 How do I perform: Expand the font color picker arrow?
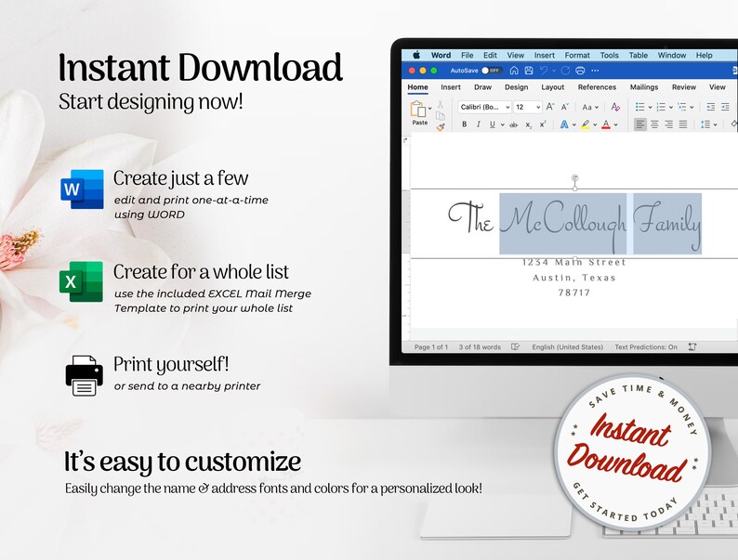[x=615, y=125]
